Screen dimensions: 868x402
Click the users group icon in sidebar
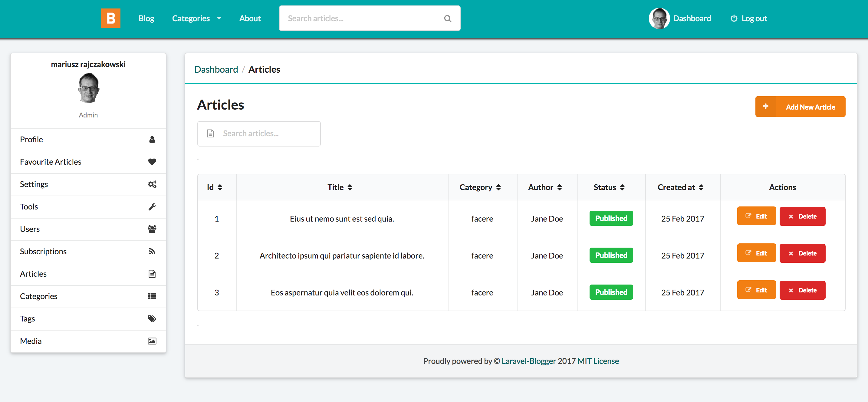(x=152, y=229)
